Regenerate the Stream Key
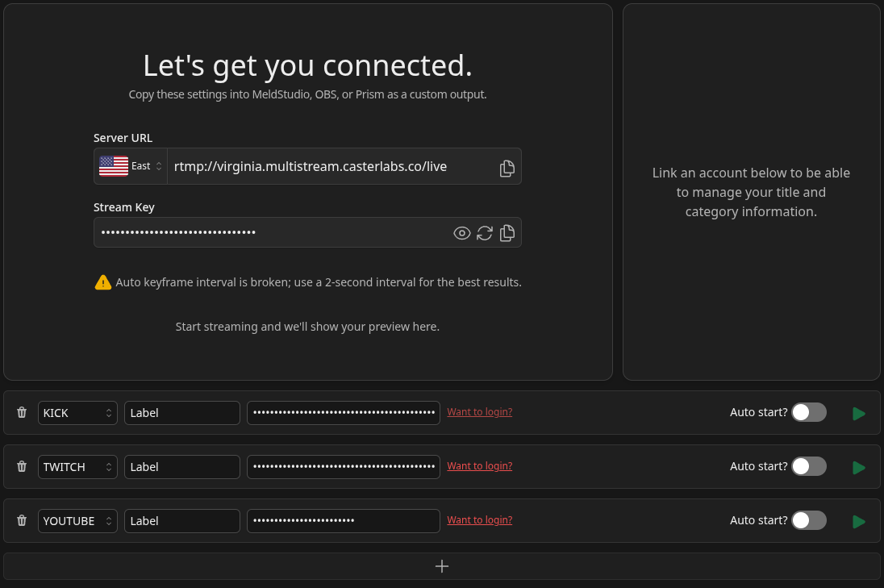This screenshot has height=588, width=884. (484, 232)
